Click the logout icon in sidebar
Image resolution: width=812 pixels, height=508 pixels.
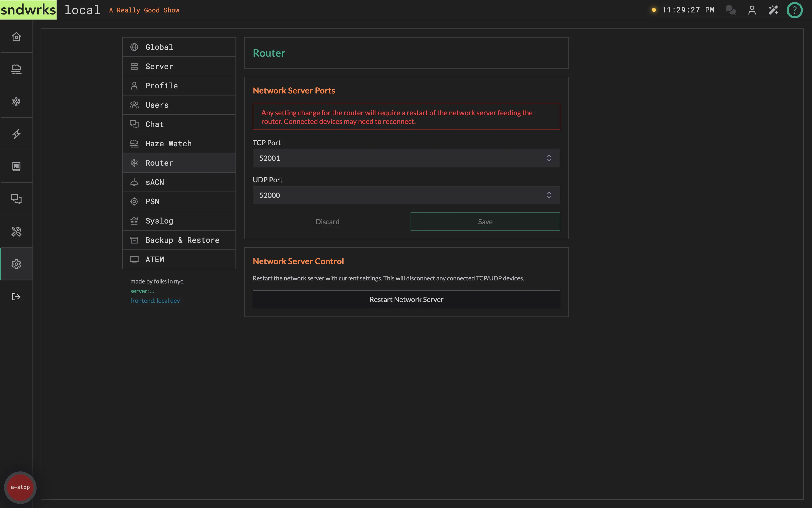pos(16,297)
